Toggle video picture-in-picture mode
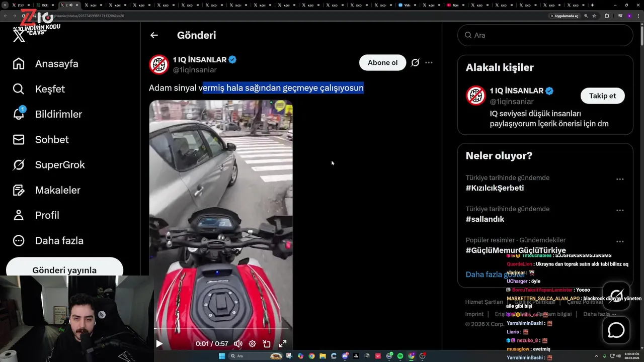Viewport: 644px width, 362px height. tap(267, 344)
